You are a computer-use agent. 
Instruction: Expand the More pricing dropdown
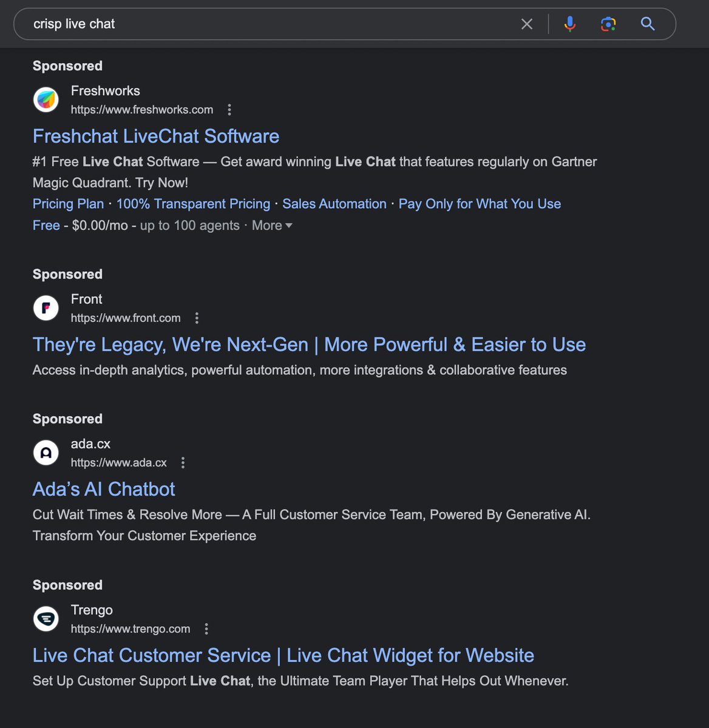[x=272, y=225]
